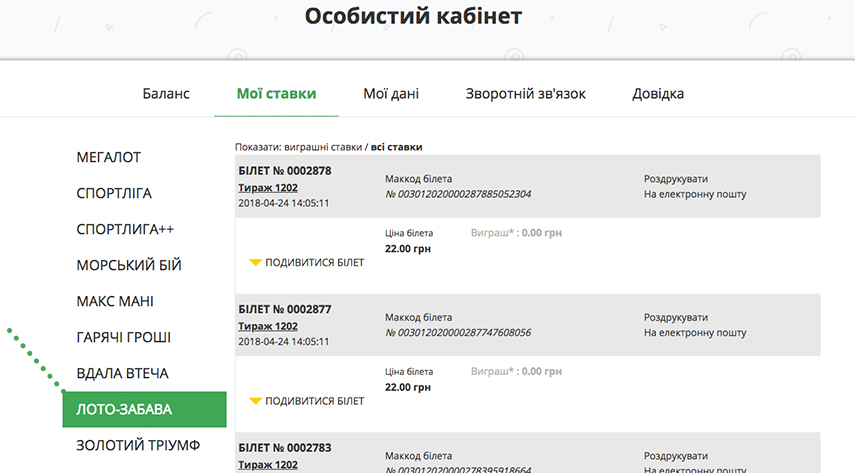Open ЗОЛОТИЙ ТРІУМФ from the sidebar
The height and width of the screenshot is (473, 855).
pyautogui.click(x=138, y=446)
